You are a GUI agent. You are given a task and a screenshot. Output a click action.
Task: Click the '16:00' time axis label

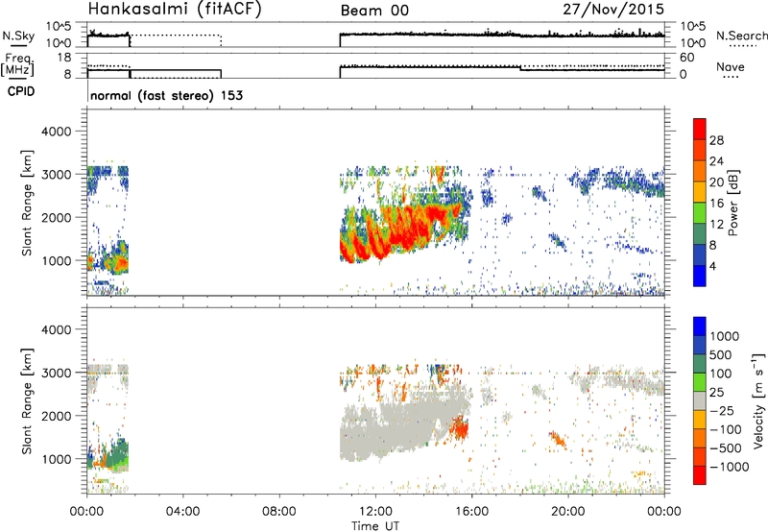(471, 511)
